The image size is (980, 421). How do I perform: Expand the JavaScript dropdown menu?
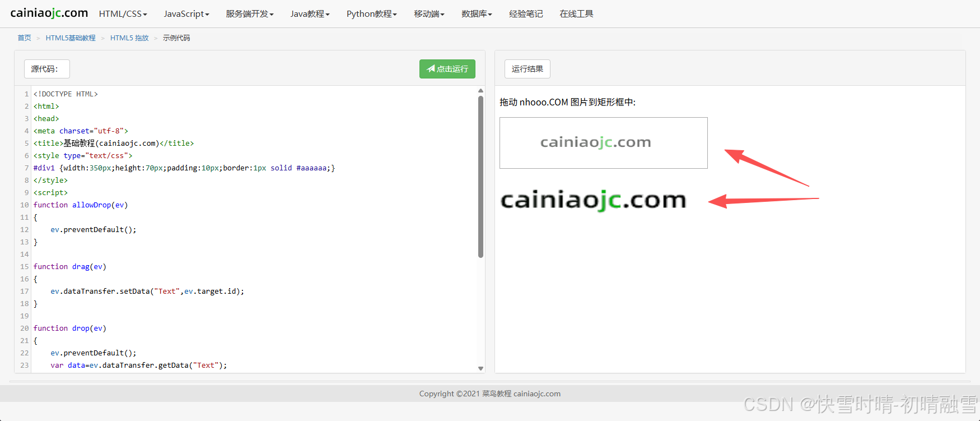coord(186,14)
